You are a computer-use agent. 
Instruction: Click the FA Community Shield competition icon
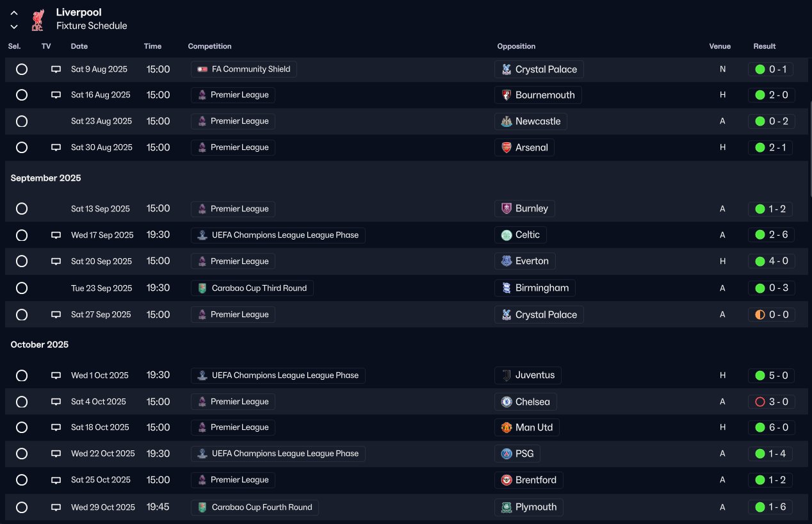202,69
